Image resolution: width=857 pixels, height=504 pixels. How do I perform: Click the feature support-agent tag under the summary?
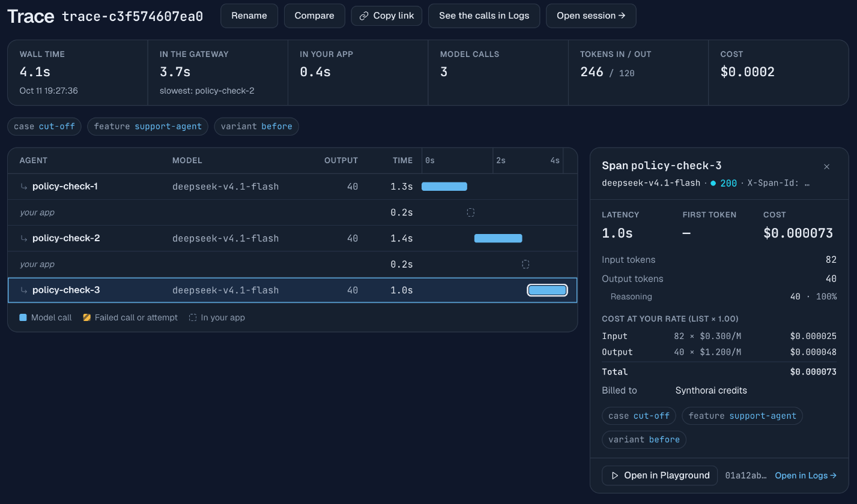click(x=148, y=127)
